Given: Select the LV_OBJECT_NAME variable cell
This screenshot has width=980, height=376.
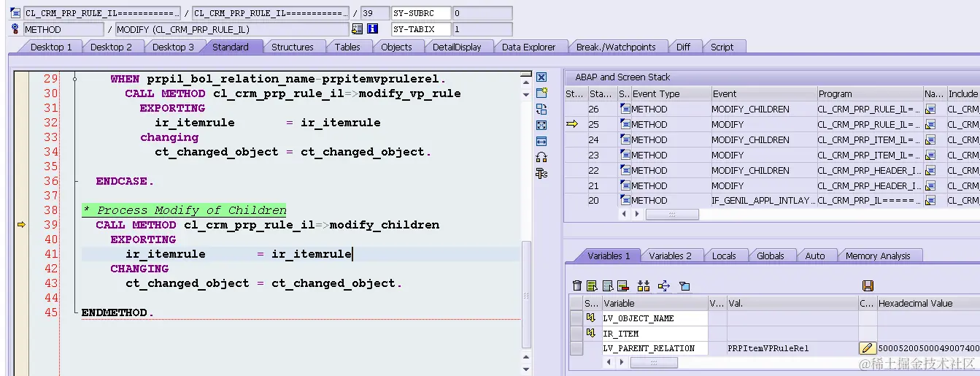Looking at the screenshot, I should tap(655, 318).
